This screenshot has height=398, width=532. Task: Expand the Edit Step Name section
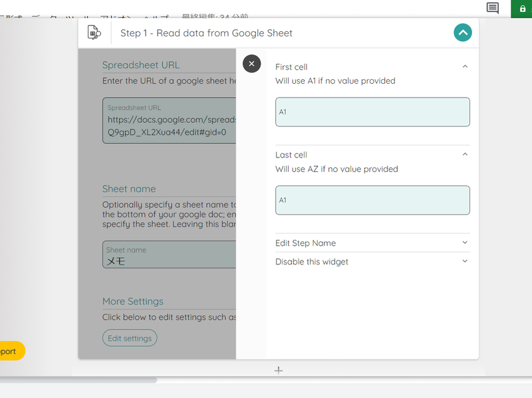pos(465,243)
